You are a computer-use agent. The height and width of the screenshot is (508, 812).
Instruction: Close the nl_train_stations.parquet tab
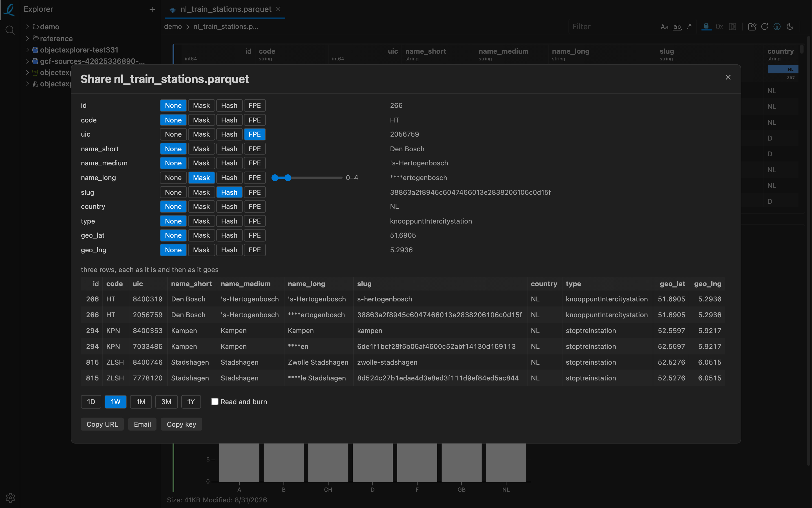pos(278,9)
